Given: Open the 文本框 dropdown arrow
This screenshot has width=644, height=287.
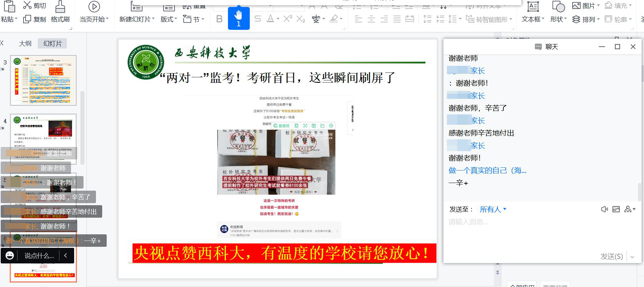Looking at the screenshot, I should (543, 19).
